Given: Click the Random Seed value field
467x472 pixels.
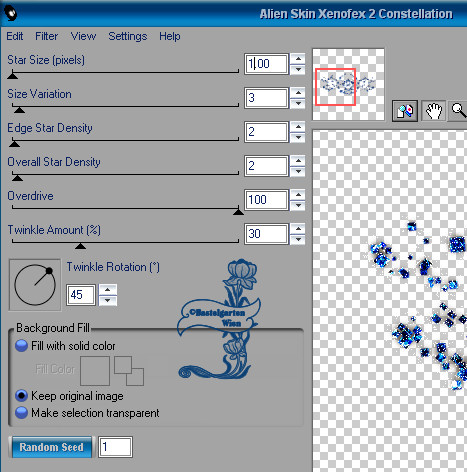Looking at the screenshot, I should 115,447.
